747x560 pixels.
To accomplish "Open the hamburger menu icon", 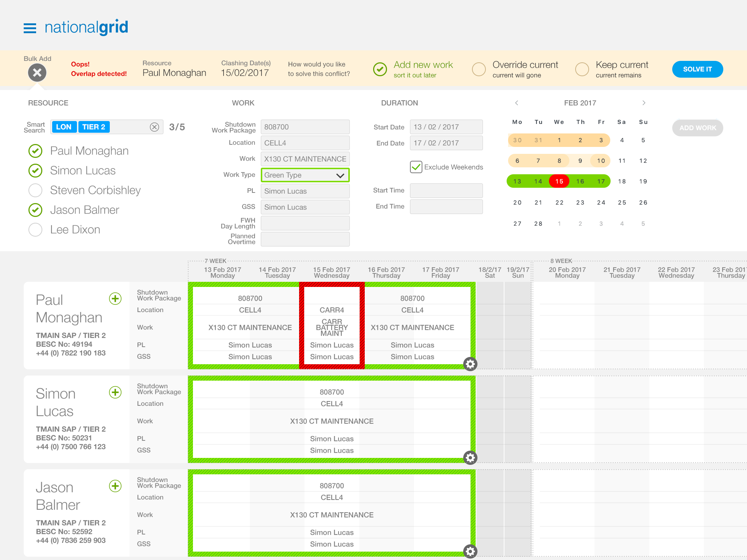I will tap(30, 28).
